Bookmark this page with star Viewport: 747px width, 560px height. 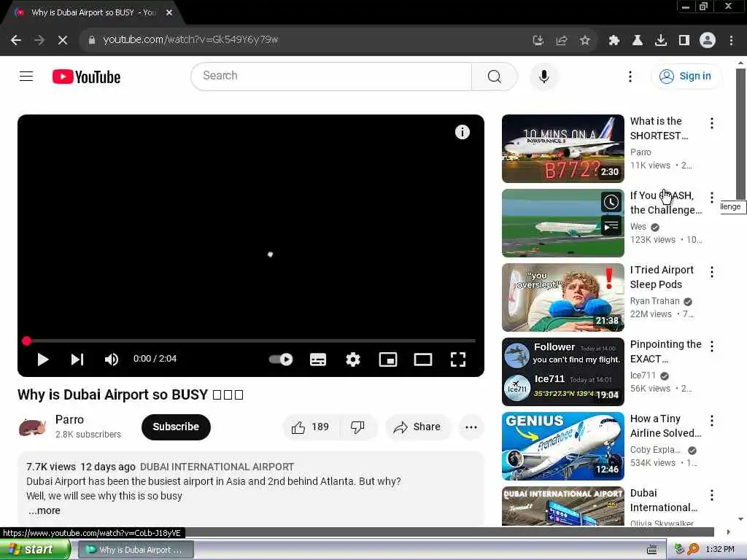(x=584, y=41)
